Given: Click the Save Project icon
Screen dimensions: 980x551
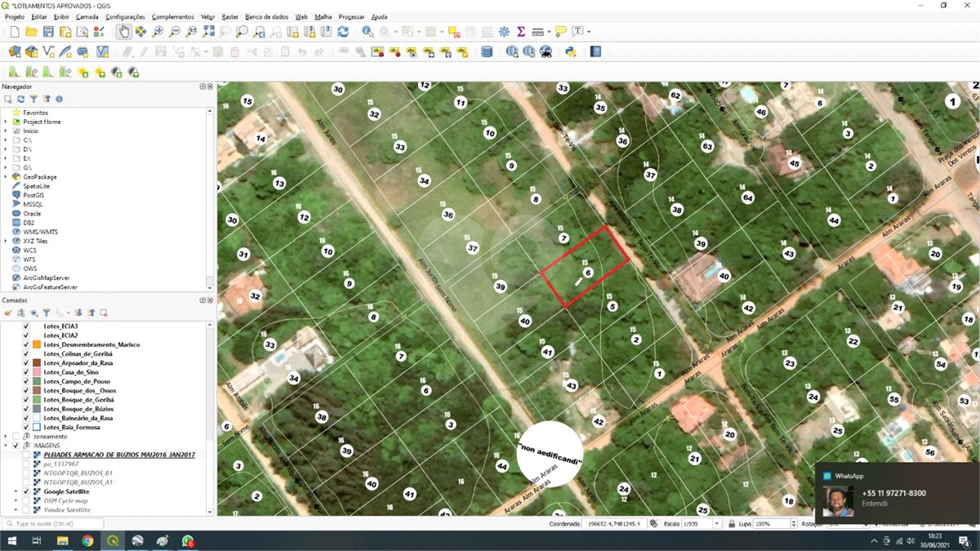Looking at the screenshot, I should (48, 32).
